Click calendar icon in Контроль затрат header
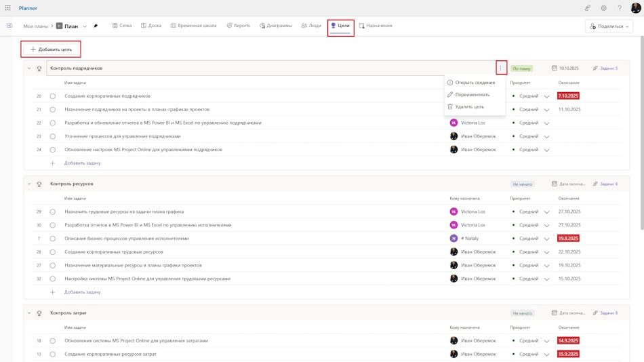Screen dimensions: 644x362 (x=554, y=313)
